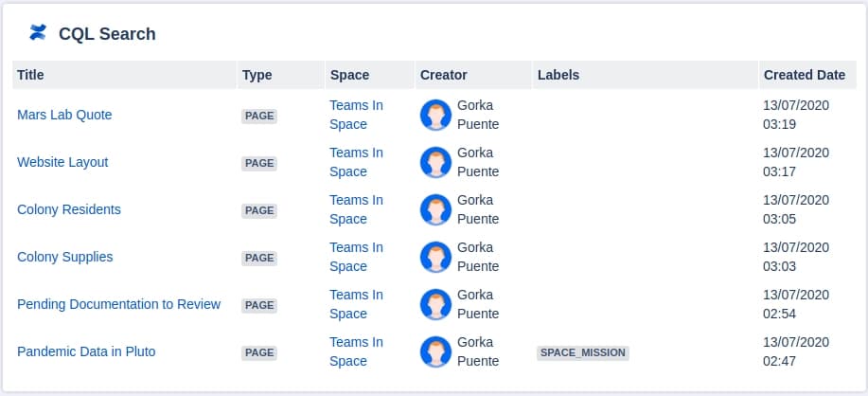Open the Website Layout page link
Image resolution: width=868 pixels, height=396 pixels.
(x=62, y=162)
